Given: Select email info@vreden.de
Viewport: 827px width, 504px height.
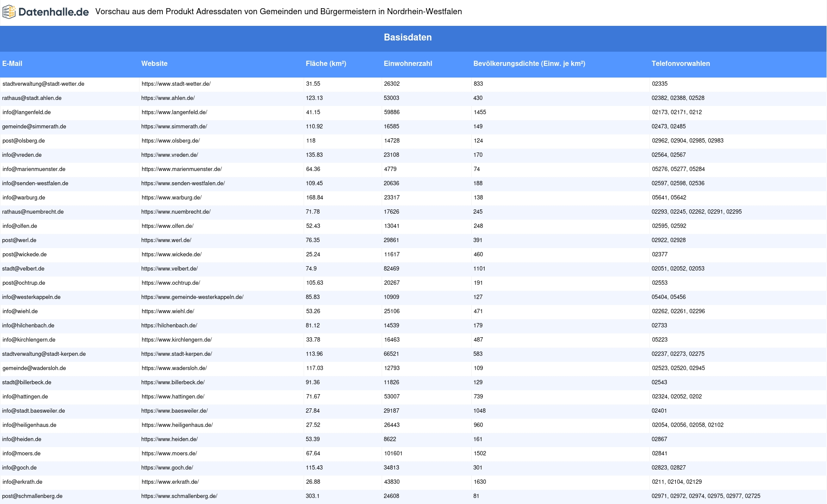Looking at the screenshot, I should [x=22, y=155].
